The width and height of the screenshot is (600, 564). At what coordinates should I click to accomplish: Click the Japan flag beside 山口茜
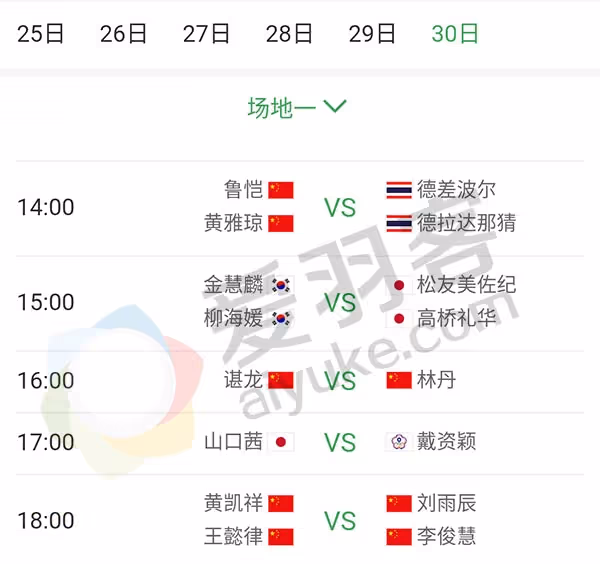pos(281,442)
